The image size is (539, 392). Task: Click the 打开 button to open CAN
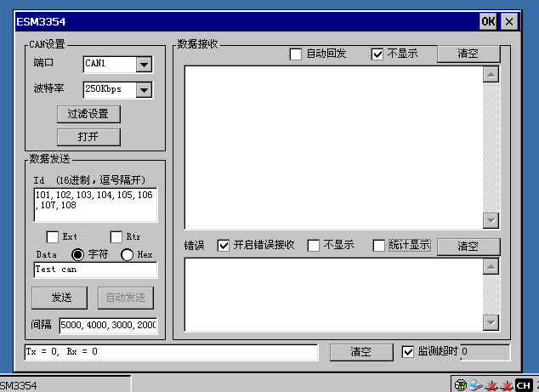pos(88,137)
